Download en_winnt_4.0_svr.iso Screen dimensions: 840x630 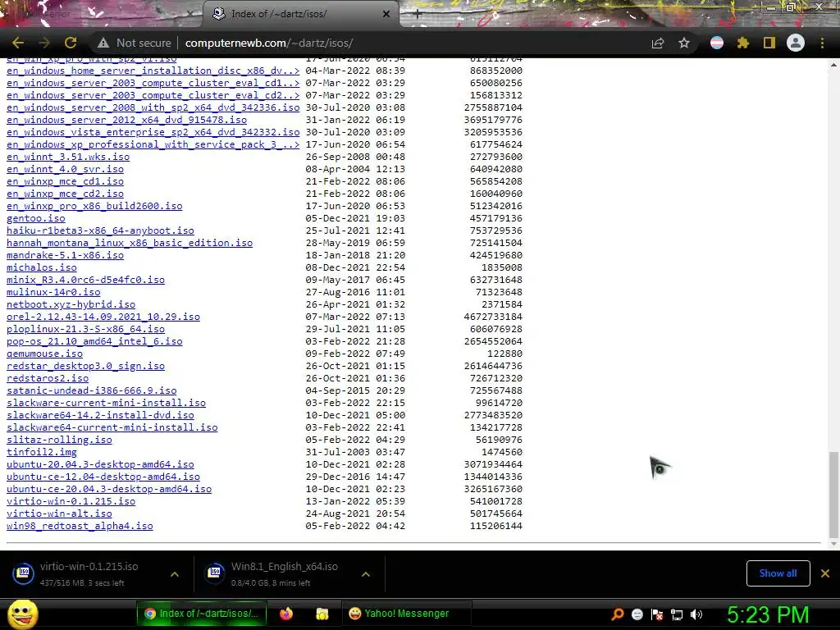point(65,169)
